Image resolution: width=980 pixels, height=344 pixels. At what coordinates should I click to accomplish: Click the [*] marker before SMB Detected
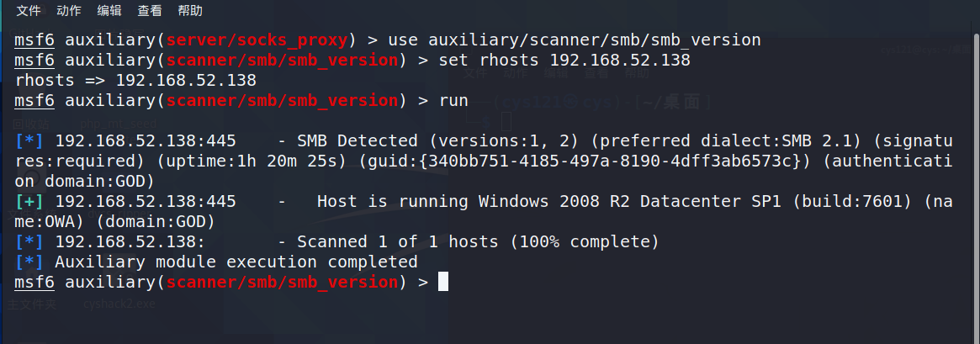[x=30, y=140]
